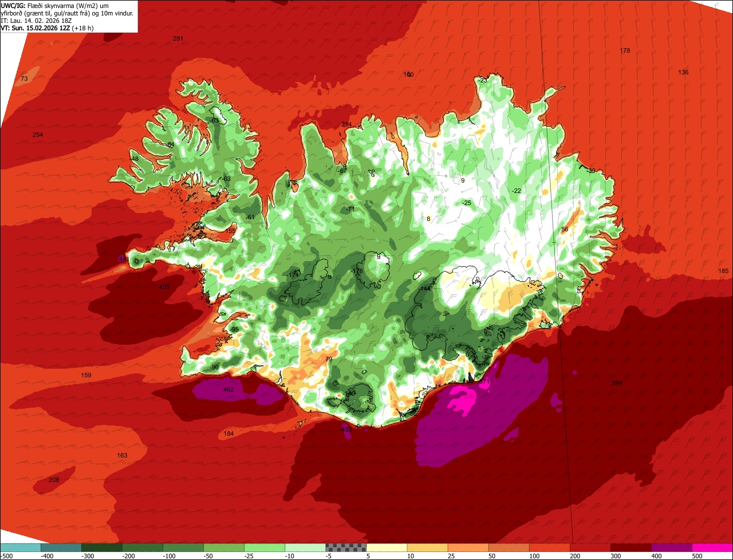Click the dark teal legend swatch for -400 to -300

tap(61, 547)
